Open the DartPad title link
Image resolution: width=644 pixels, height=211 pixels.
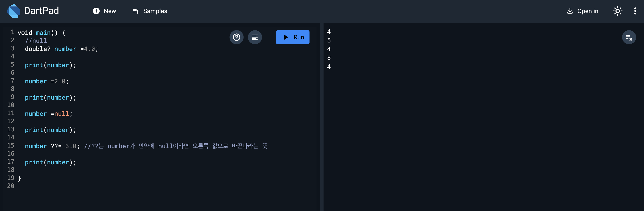click(x=41, y=11)
